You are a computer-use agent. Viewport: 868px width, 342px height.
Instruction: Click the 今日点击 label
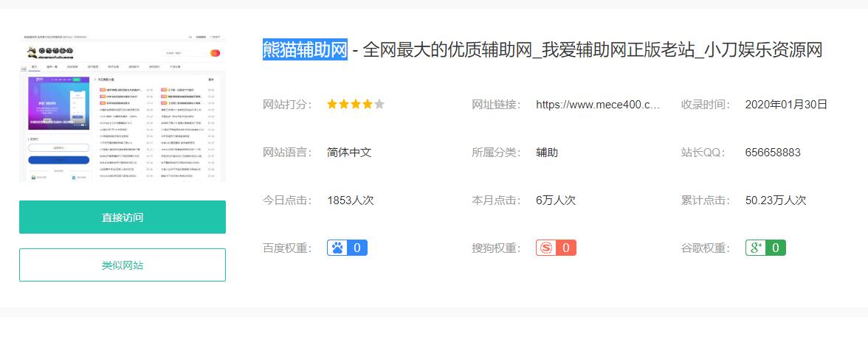point(287,200)
